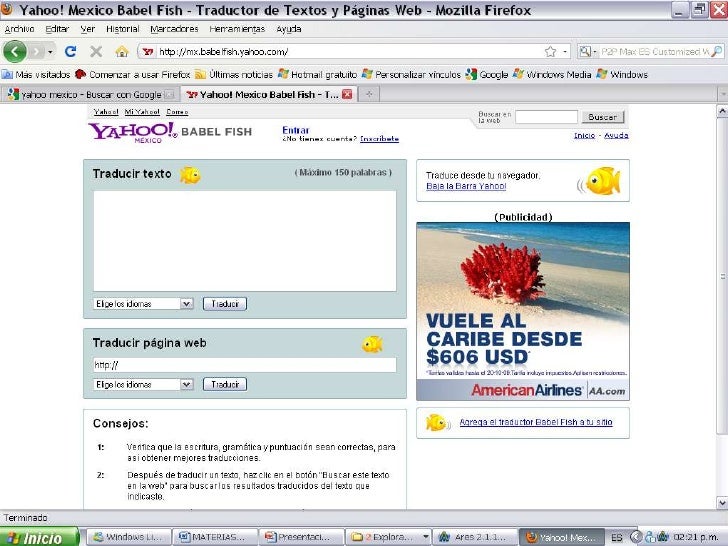728x546 pixels.
Task: Switch to Windows Li... taskbar window
Action: [129, 537]
